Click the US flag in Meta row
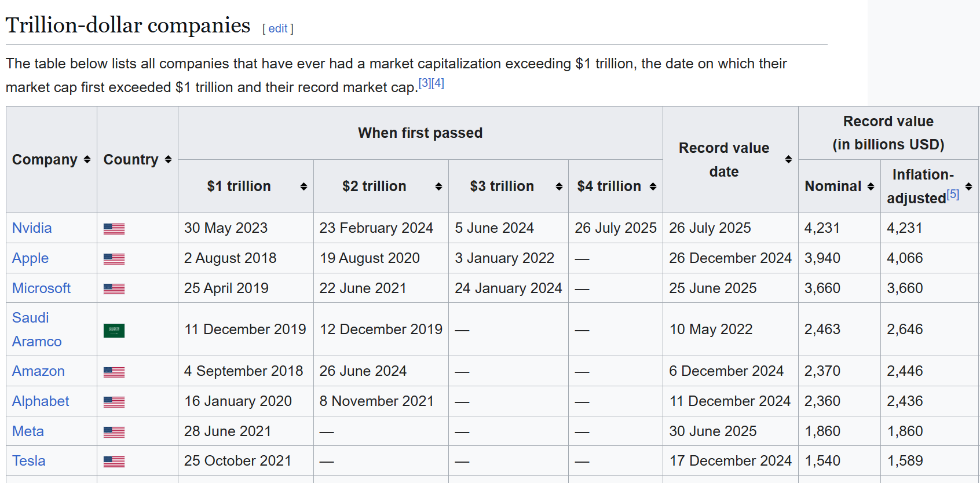 click(x=114, y=431)
